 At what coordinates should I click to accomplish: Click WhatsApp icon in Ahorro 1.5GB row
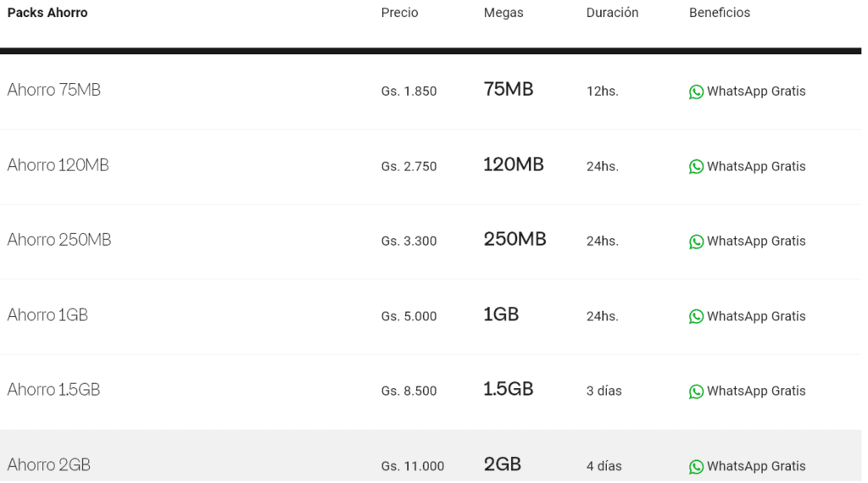tap(696, 391)
